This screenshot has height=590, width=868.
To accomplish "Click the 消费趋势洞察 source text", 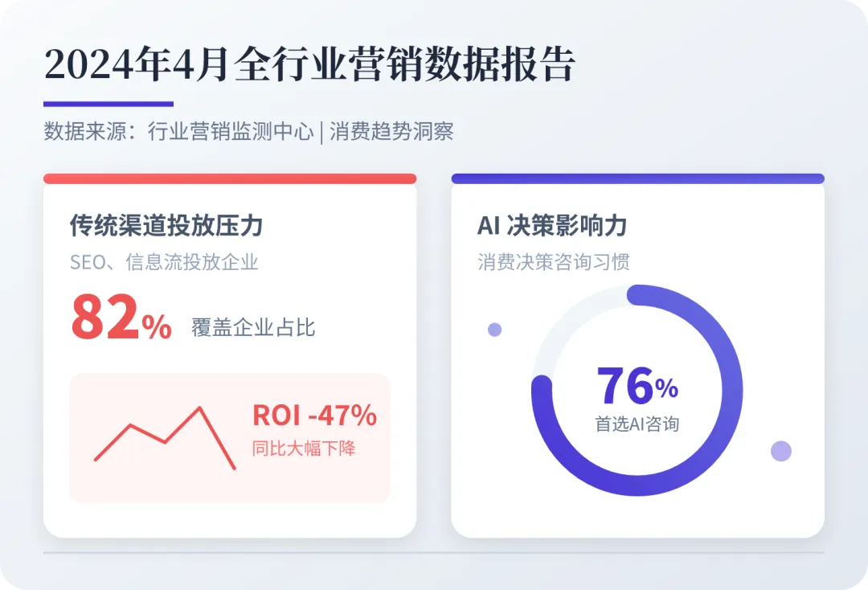I will 392,132.
